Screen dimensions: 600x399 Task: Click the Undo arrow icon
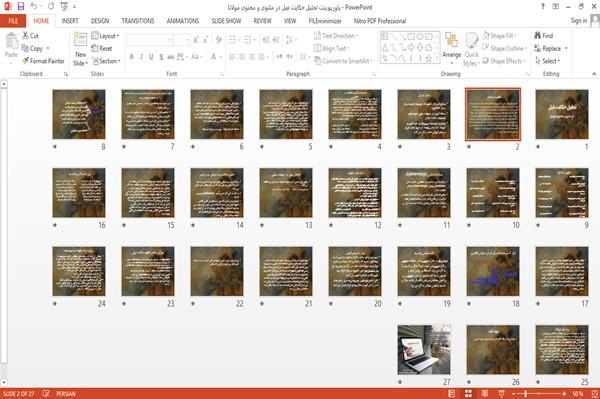[x=34, y=7]
